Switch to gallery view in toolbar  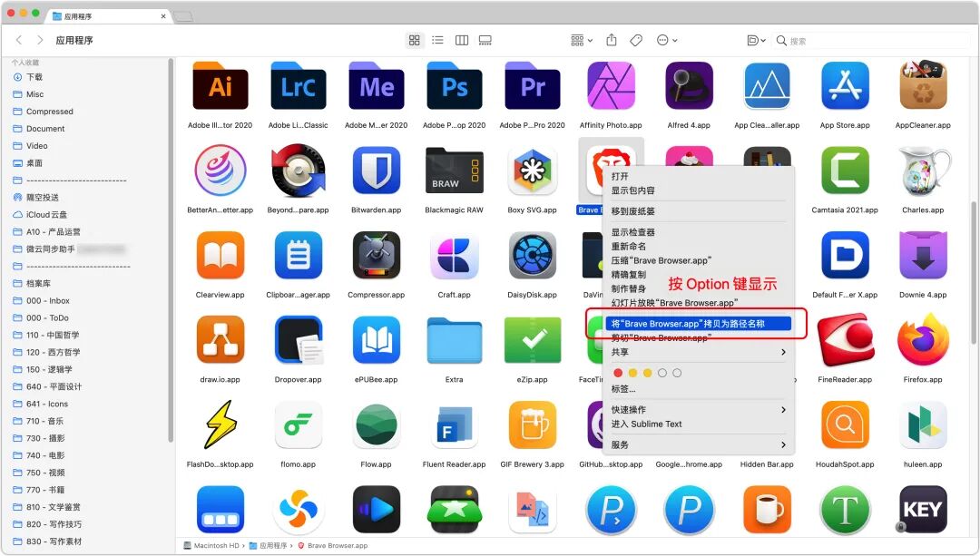pos(485,40)
